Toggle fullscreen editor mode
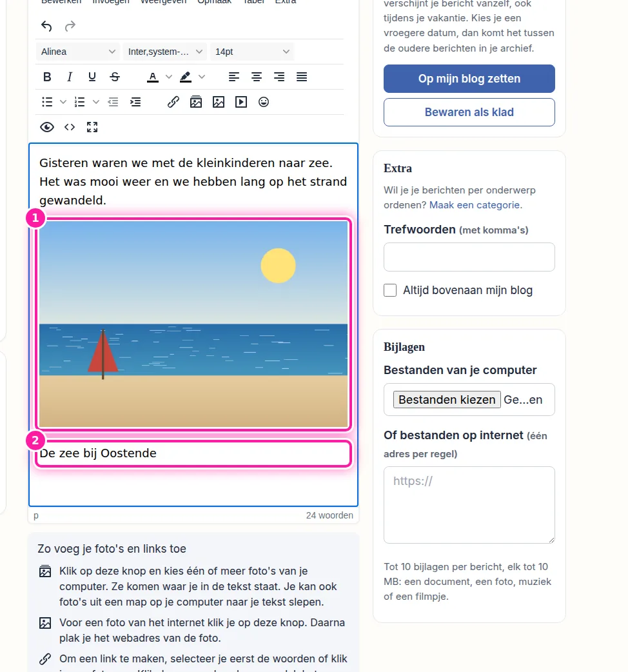 click(x=92, y=127)
